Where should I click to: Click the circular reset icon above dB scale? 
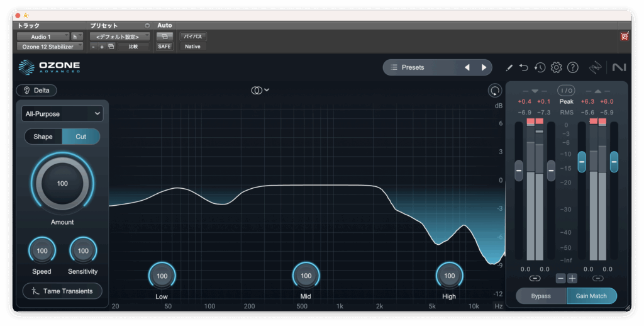(495, 91)
